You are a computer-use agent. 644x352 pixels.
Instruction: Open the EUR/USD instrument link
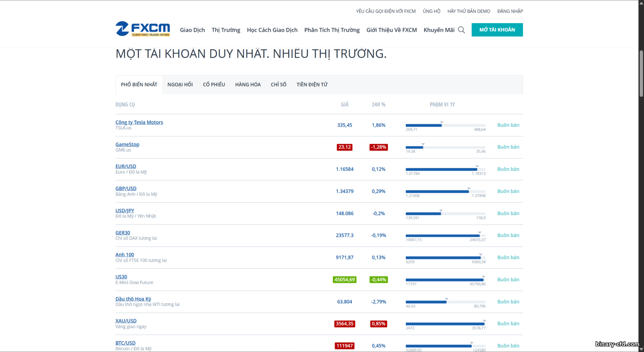coord(126,167)
